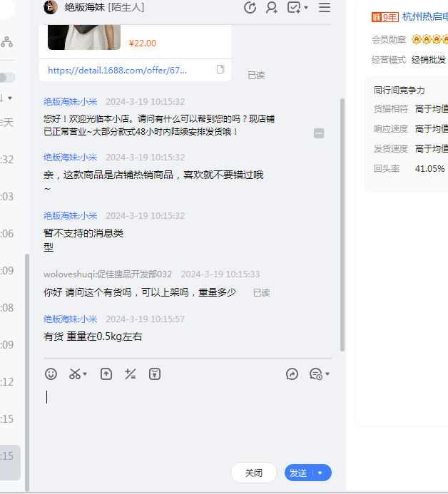Click the yuan payment order icon
The width and height of the screenshot is (448, 494).
point(154,374)
